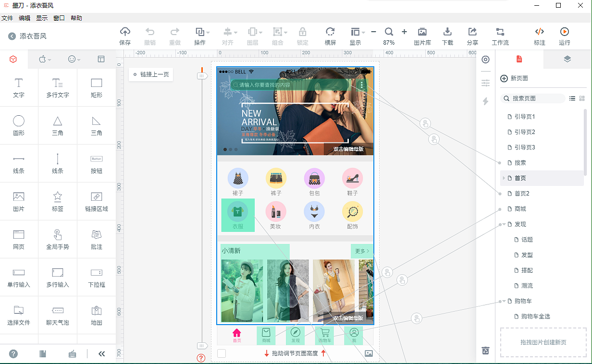
Task: Open the 图片库 image library
Action: point(422,36)
